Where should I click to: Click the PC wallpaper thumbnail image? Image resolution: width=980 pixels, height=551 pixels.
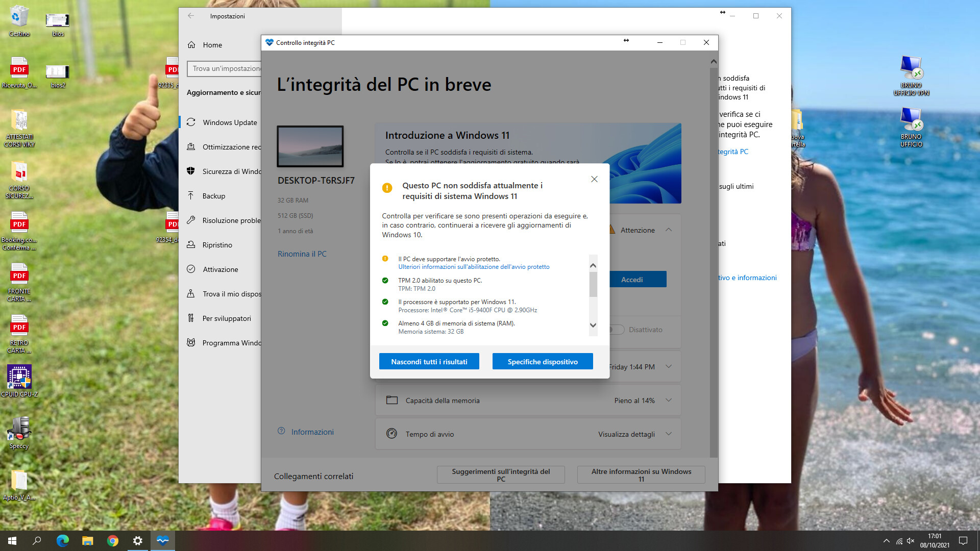[310, 146]
